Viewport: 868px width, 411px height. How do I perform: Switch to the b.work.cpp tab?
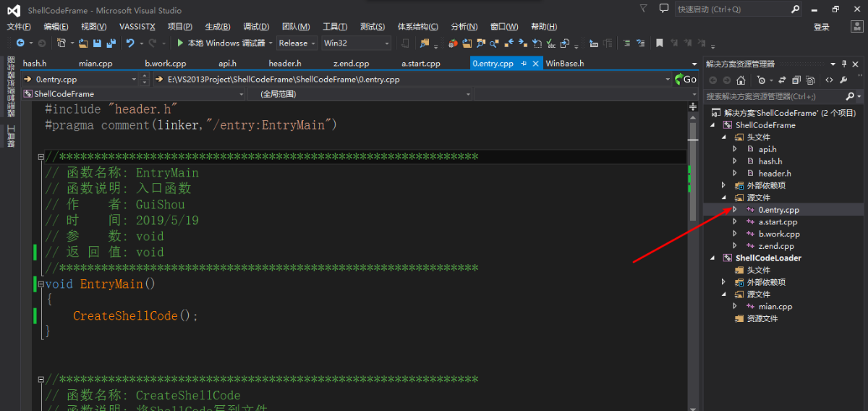[x=165, y=64]
